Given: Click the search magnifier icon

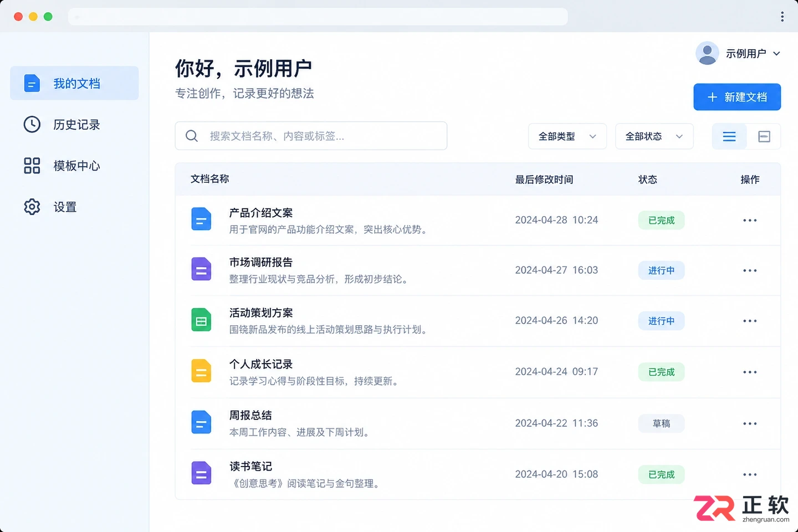Looking at the screenshot, I should point(192,136).
